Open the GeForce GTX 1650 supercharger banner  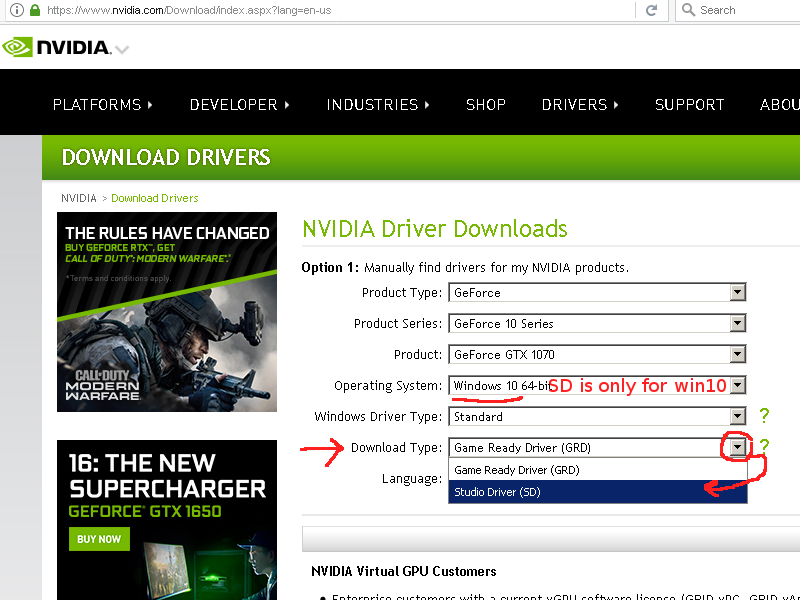(x=167, y=520)
